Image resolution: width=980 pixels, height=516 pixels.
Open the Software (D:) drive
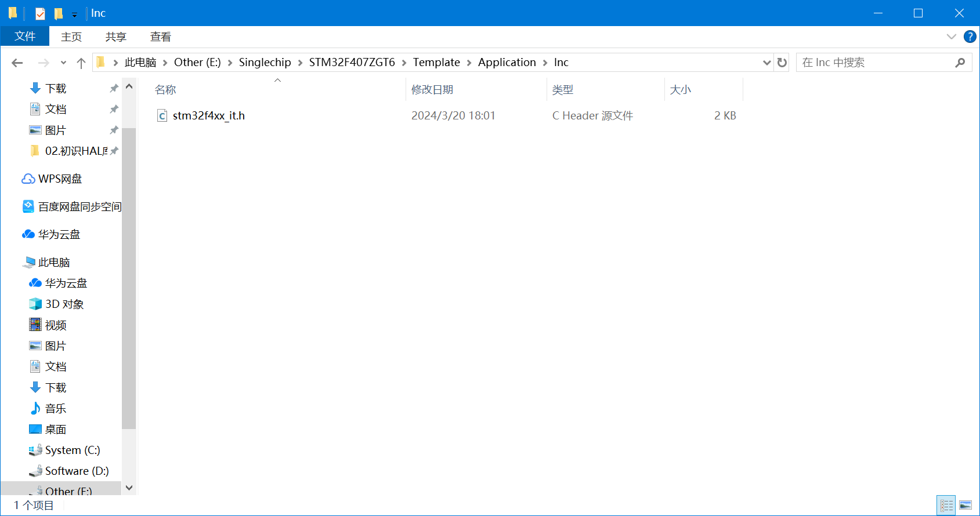coord(77,471)
